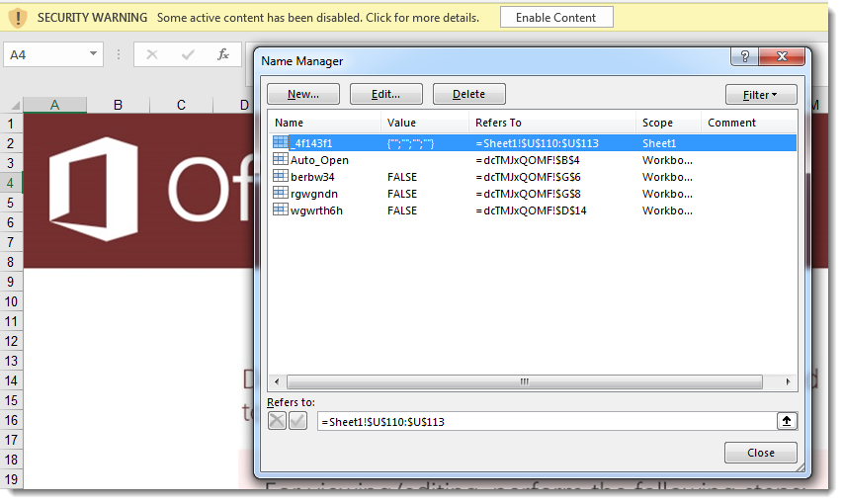Click Enable Content in the security bar
Image resolution: width=843 pixels, height=504 pixels.
(555, 18)
